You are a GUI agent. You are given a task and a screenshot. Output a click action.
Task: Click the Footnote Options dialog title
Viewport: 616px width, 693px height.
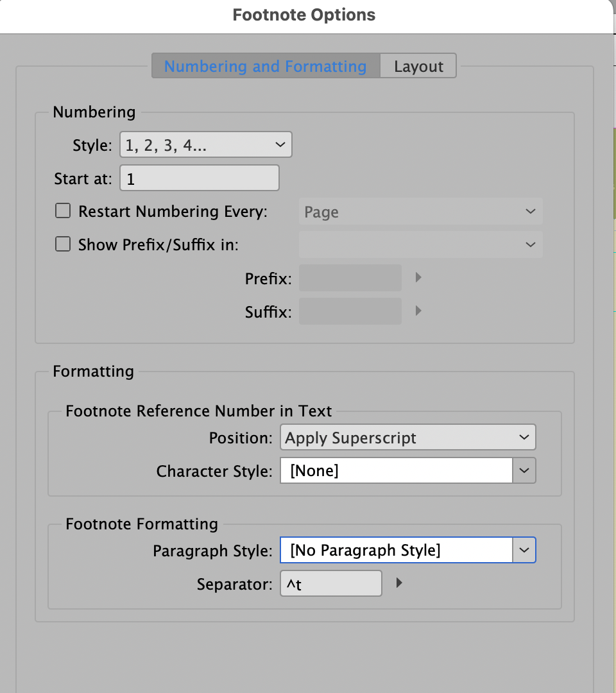(x=304, y=14)
